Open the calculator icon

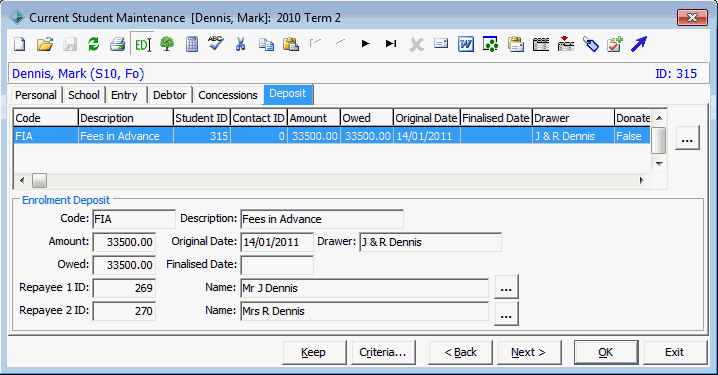192,44
